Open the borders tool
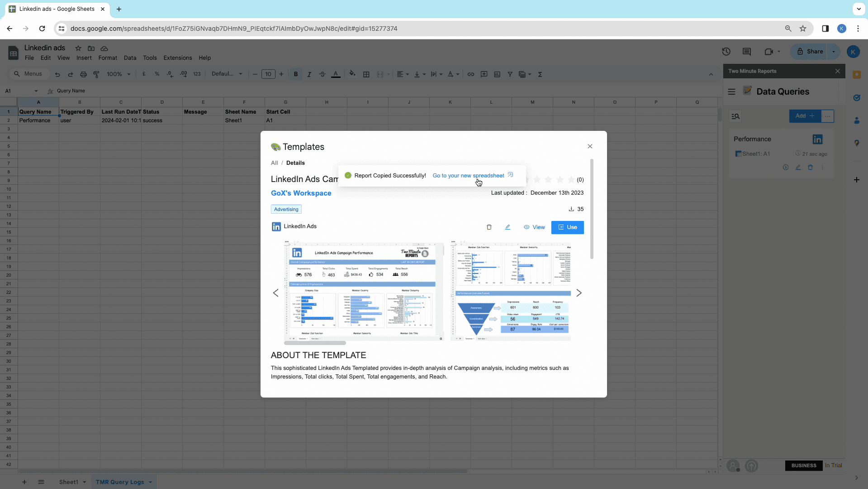 366,74
